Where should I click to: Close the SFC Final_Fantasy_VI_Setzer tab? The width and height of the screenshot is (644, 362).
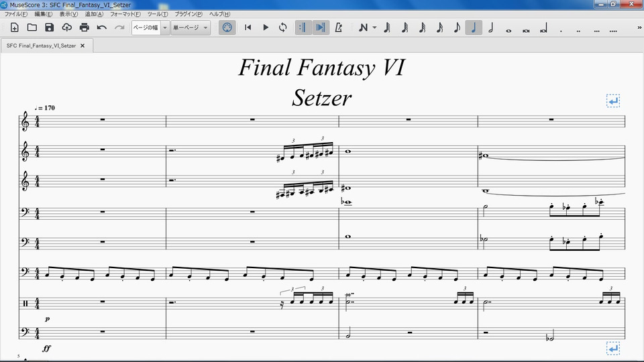click(83, 46)
